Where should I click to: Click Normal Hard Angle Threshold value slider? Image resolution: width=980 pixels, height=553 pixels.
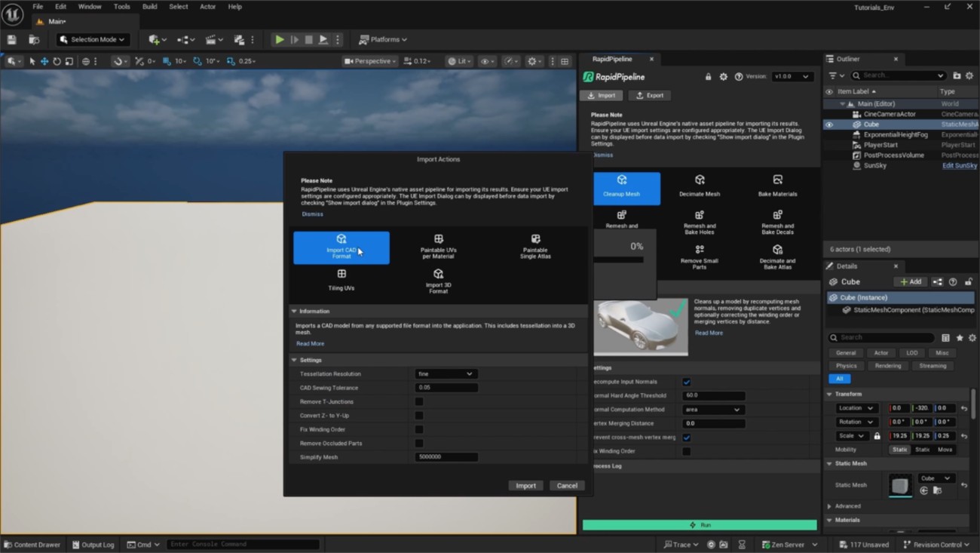click(713, 395)
